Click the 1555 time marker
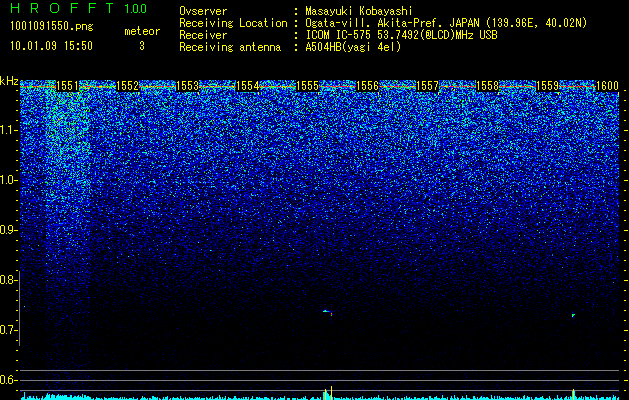 click(308, 86)
